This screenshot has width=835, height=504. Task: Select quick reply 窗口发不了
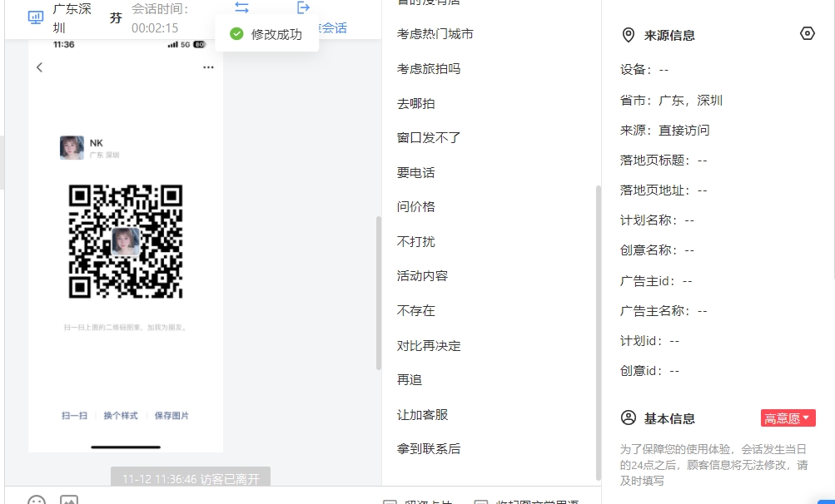[x=429, y=138]
